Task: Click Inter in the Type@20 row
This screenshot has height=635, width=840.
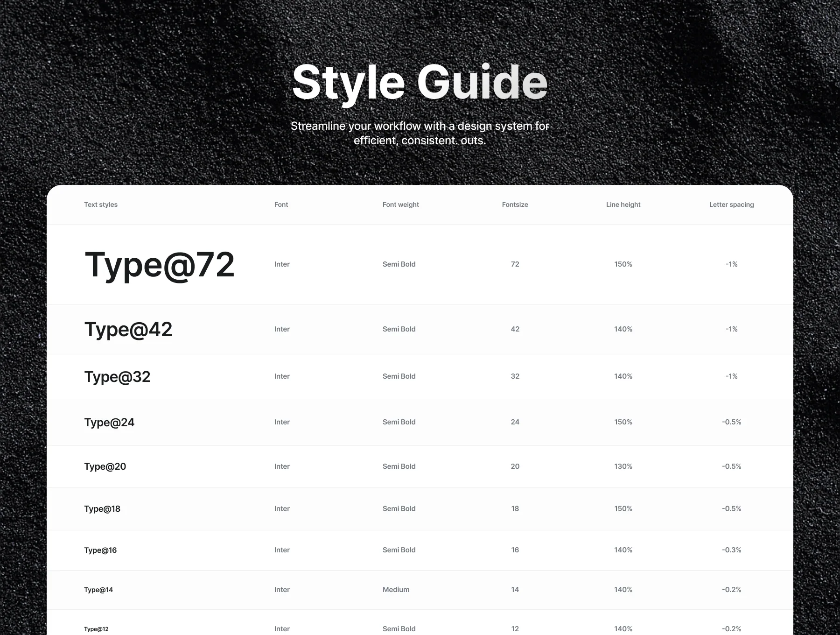Action: pyautogui.click(x=282, y=466)
